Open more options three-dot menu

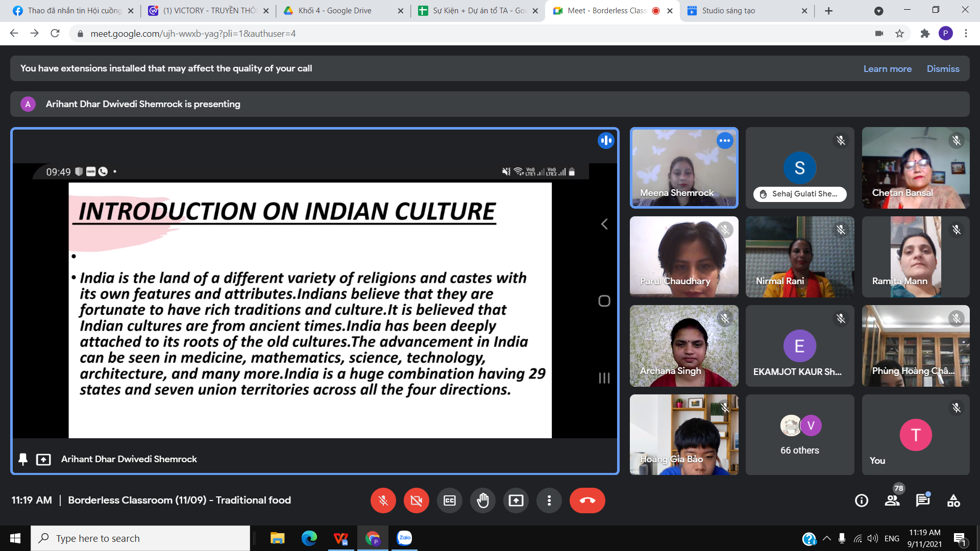pos(549,500)
